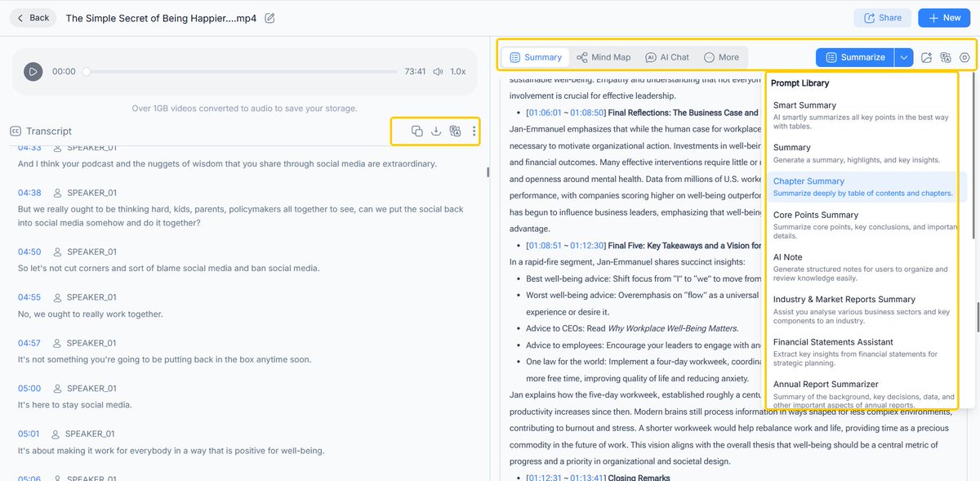The height and width of the screenshot is (481, 980).
Task: Open summary timestamp 01:08:51
Action: [545, 245]
